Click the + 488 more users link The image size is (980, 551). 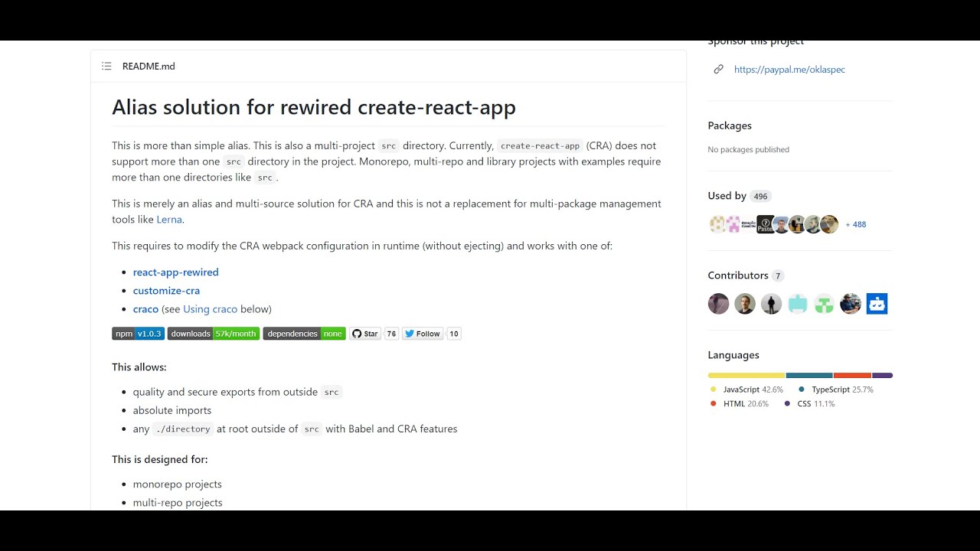[x=855, y=224]
